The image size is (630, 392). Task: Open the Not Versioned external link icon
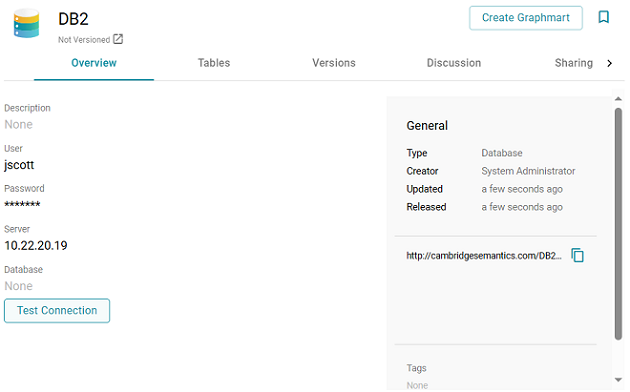(118, 39)
